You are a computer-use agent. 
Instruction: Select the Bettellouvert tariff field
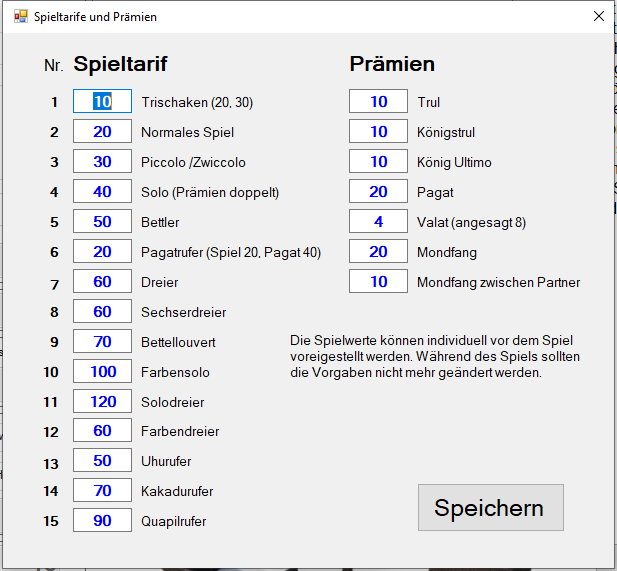pos(102,342)
